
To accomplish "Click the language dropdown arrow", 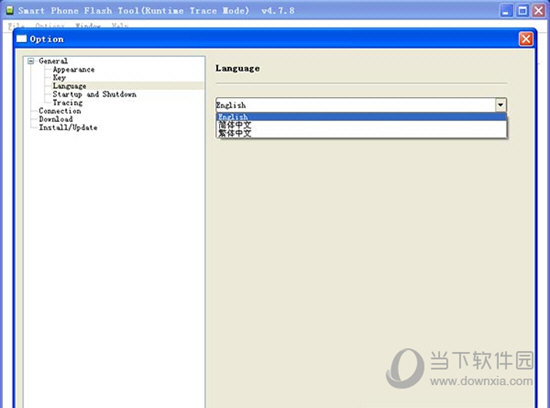I will pyautogui.click(x=501, y=105).
